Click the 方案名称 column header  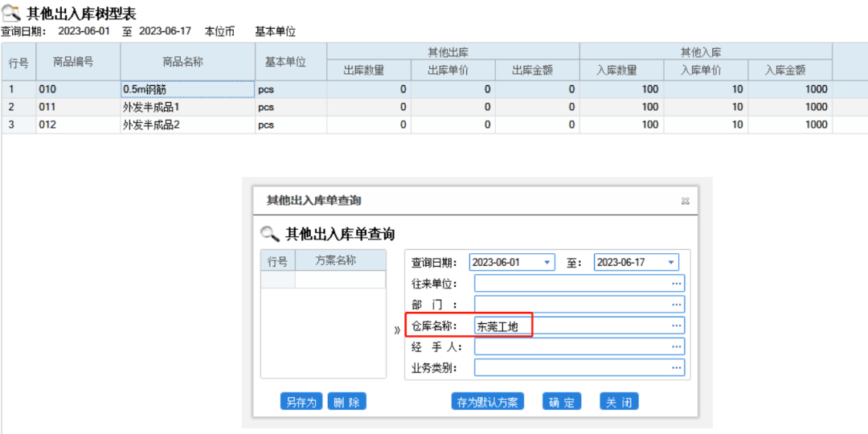point(335,261)
